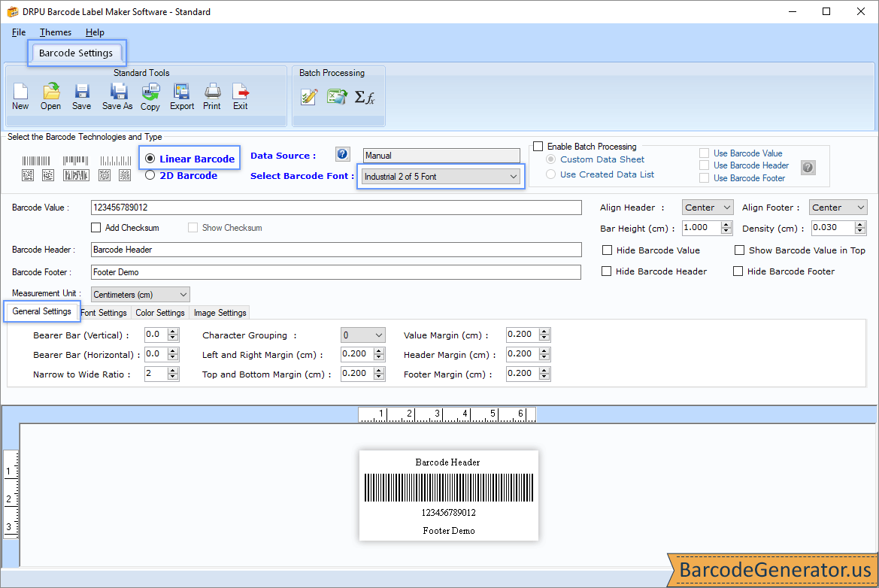This screenshot has width=879, height=588.
Task: Expand the Select Barcode Font dropdown
Action: 441,177
